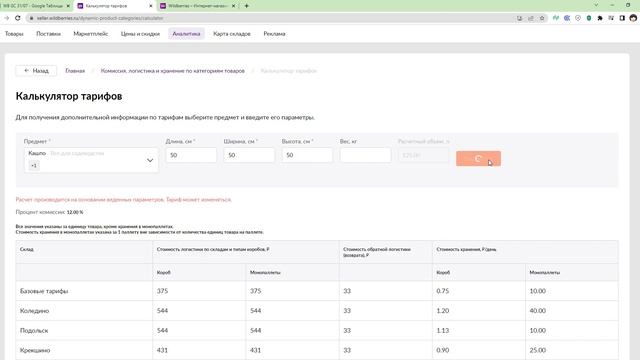Image resolution: width=640 pixels, height=360 pixels.
Task: Open the blue extension icon in the toolbar
Action: point(567,18)
